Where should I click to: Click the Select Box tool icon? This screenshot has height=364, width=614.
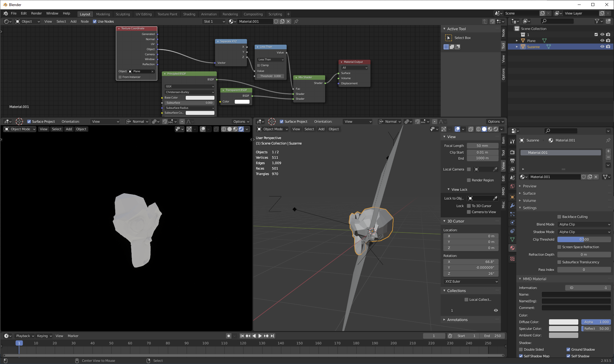tap(449, 38)
